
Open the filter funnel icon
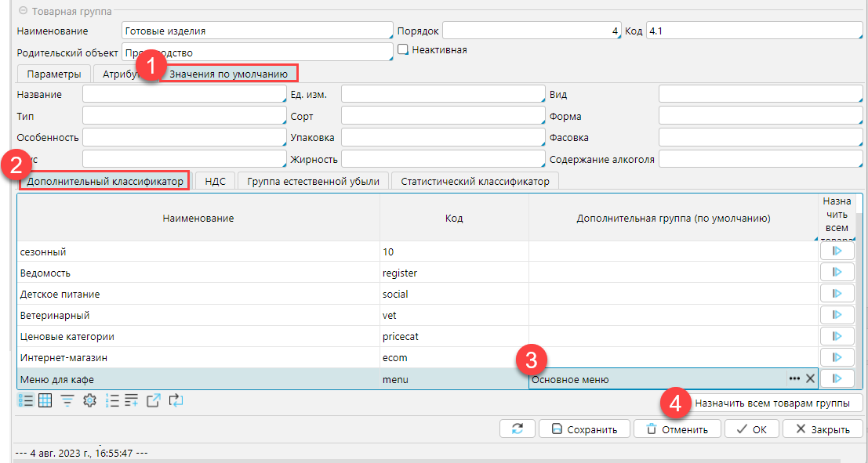(x=68, y=400)
